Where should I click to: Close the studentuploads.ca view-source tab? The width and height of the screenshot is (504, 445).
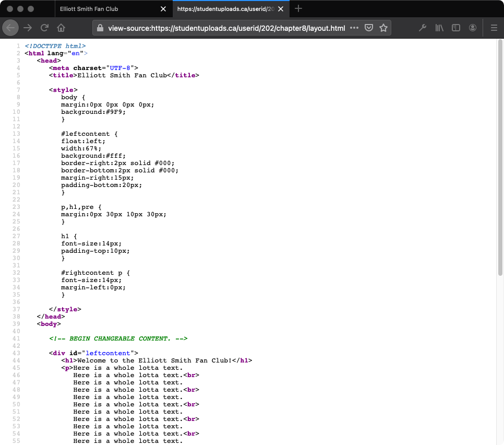tap(281, 9)
